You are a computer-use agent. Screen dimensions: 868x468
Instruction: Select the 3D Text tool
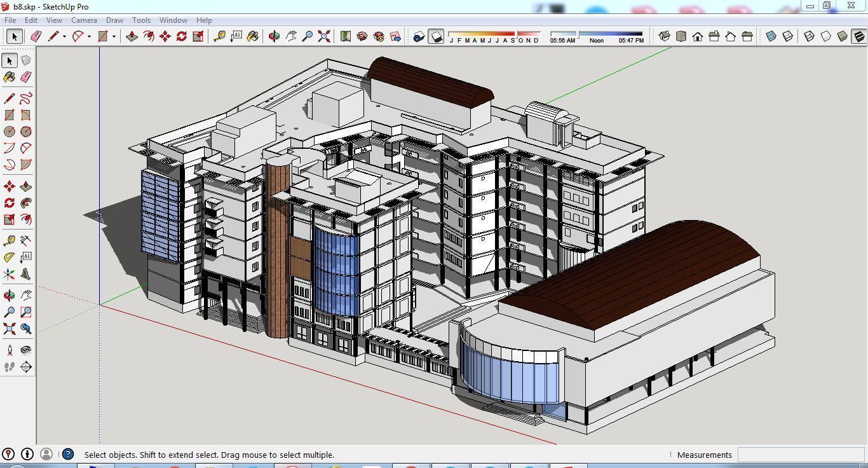[25, 274]
